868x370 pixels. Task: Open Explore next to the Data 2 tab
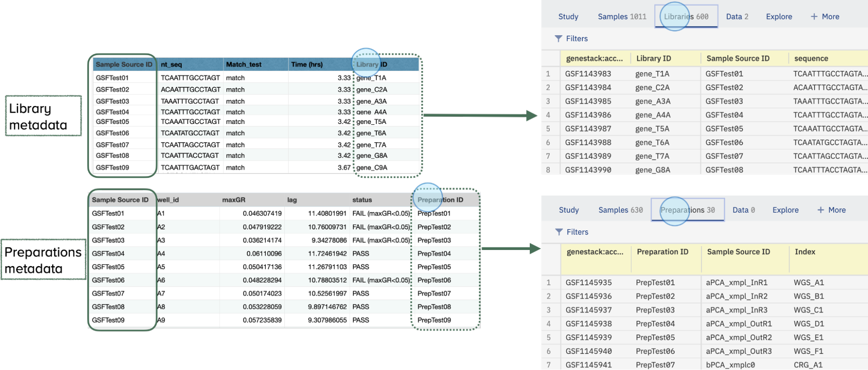(779, 17)
